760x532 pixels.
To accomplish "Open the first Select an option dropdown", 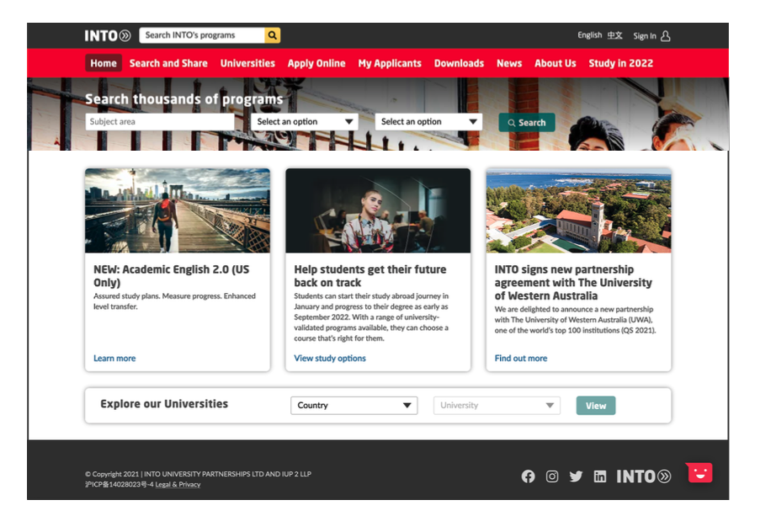I will pos(305,122).
